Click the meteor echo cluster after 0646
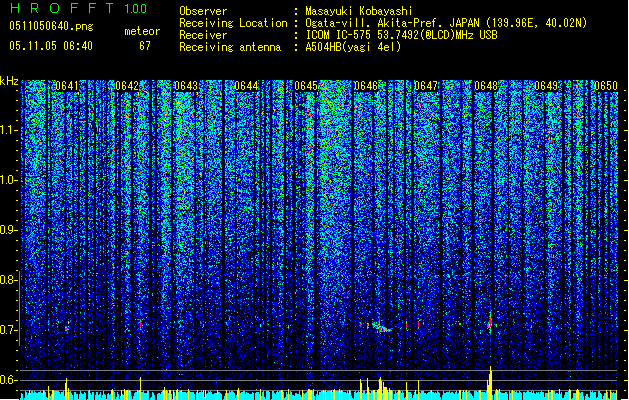This screenshot has height=400, width=629. (x=381, y=326)
